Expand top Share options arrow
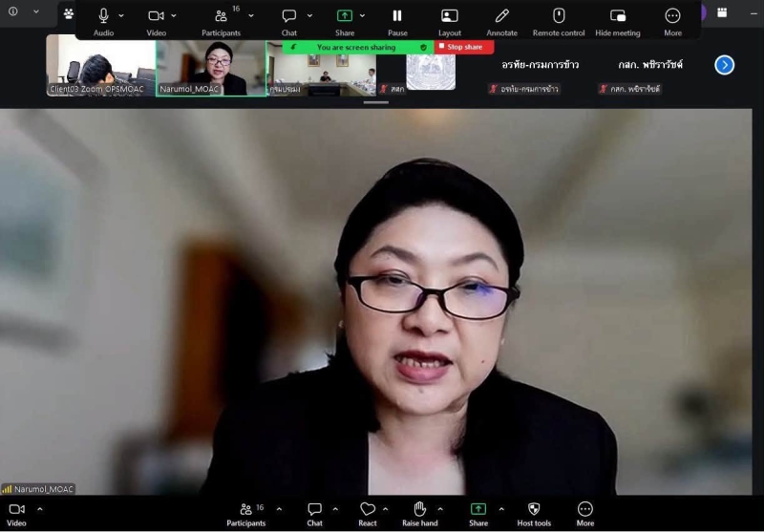The height and width of the screenshot is (532, 764). point(363,16)
